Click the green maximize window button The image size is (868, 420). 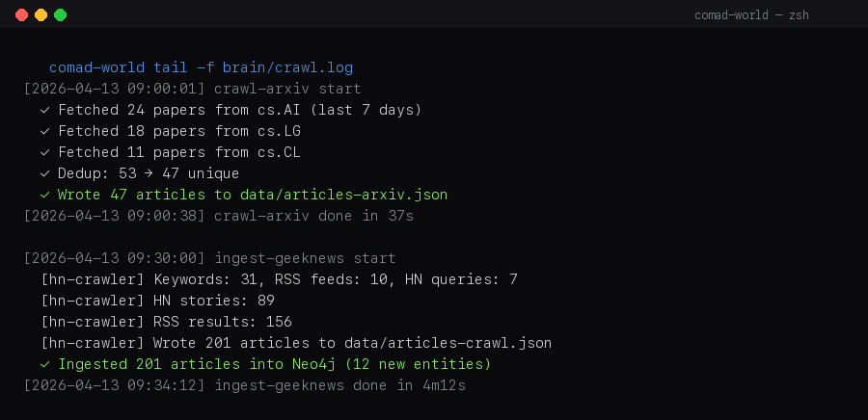(x=60, y=15)
